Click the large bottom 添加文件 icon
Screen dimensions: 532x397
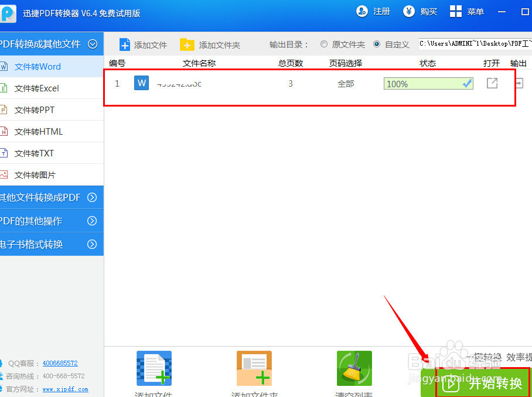point(154,368)
